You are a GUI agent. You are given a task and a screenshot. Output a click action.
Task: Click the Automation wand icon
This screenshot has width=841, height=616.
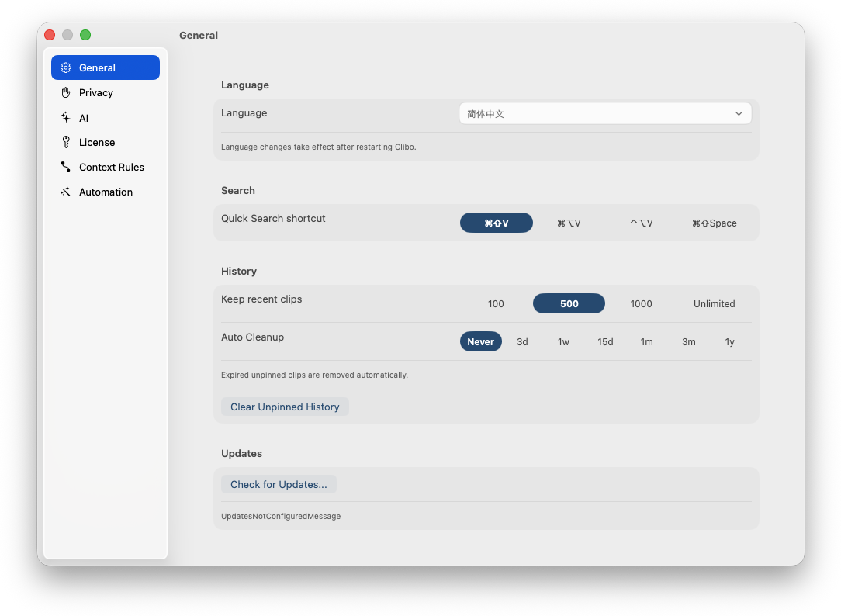(66, 192)
